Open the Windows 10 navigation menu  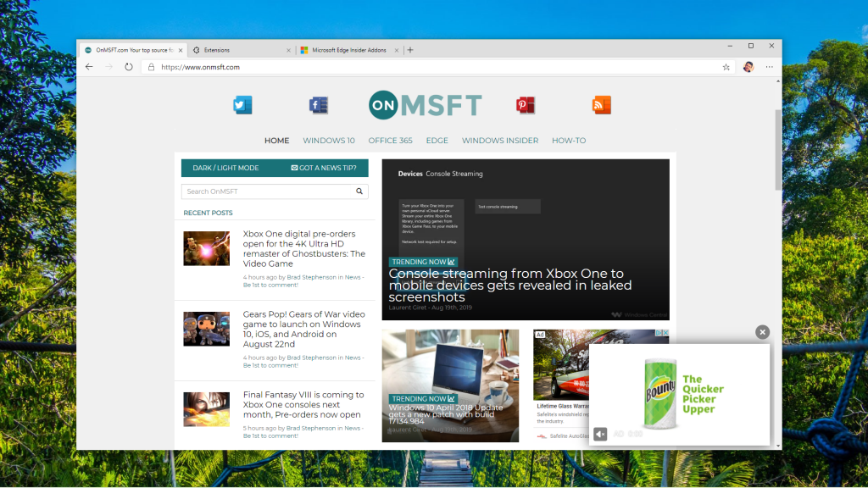pyautogui.click(x=329, y=141)
